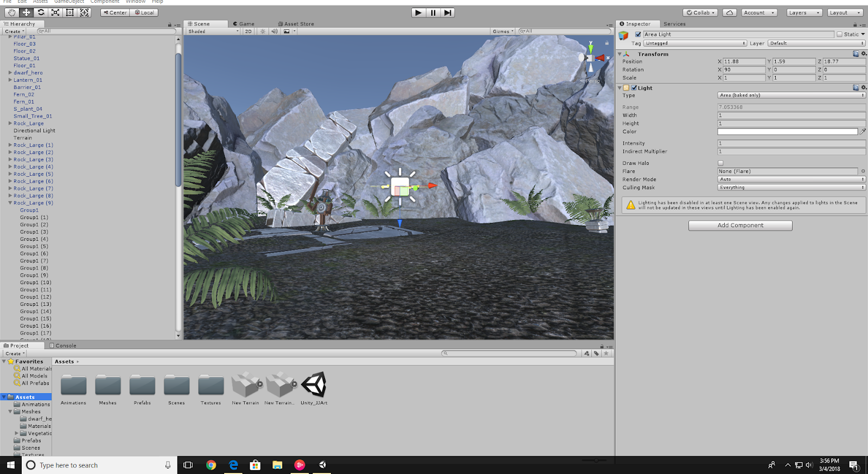
Task: Open Transform component help icon
Action: coord(856,54)
